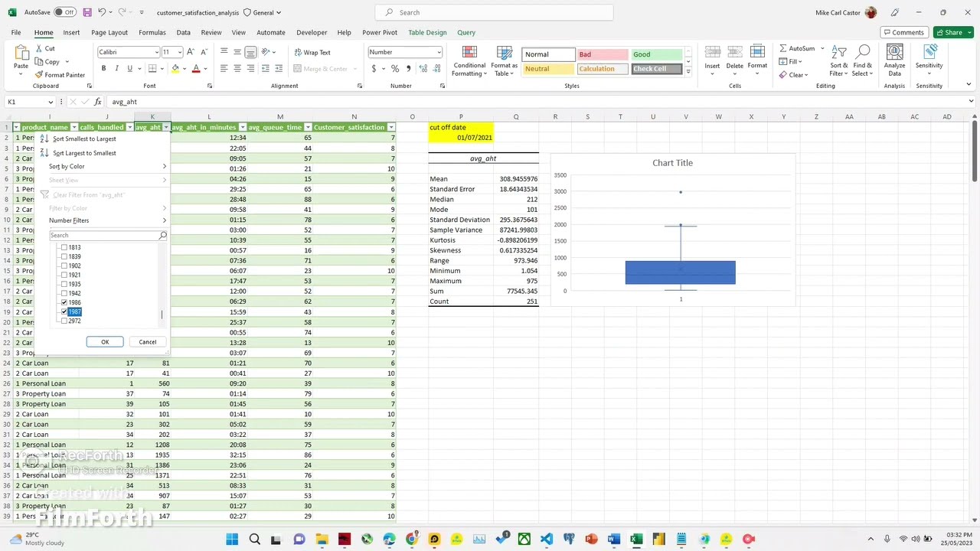
Task: Open product_name column filter dropdown
Action: (74, 127)
